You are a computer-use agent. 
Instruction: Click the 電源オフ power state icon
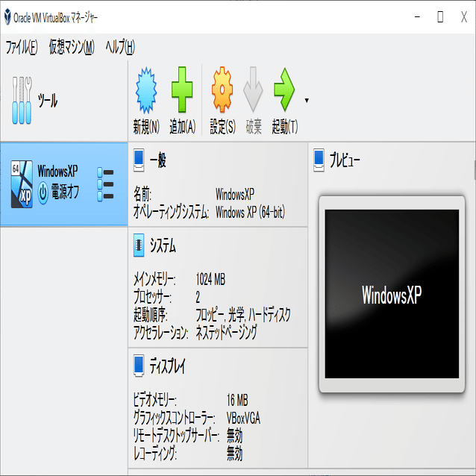43,192
